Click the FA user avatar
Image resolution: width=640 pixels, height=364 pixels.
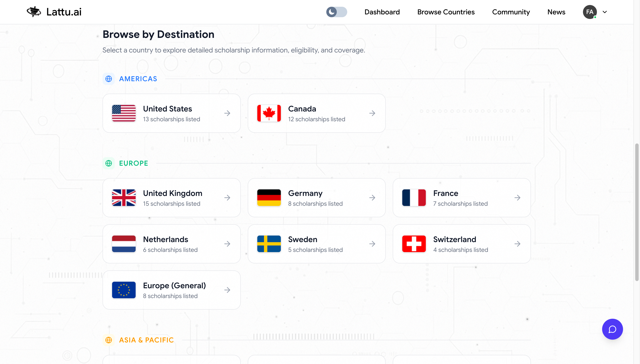point(590,12)
